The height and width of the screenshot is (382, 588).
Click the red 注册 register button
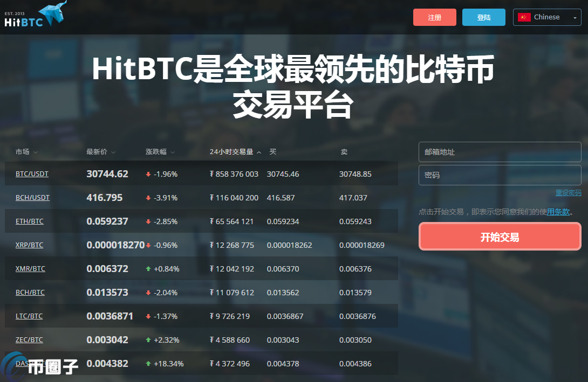point(435,17)
